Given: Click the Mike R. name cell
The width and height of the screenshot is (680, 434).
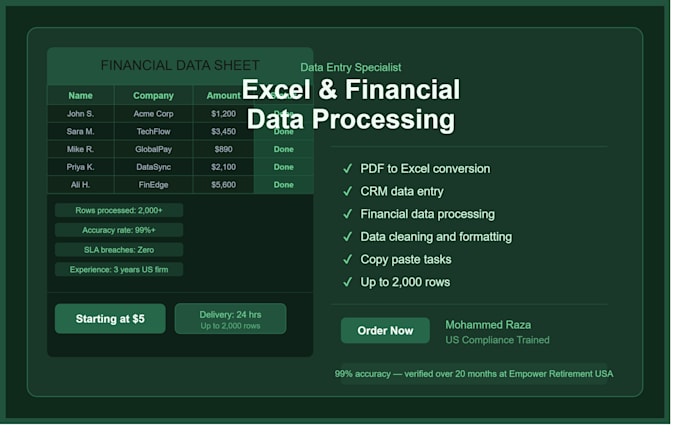Looking at the screenshot, I should (x=82, y=151).
